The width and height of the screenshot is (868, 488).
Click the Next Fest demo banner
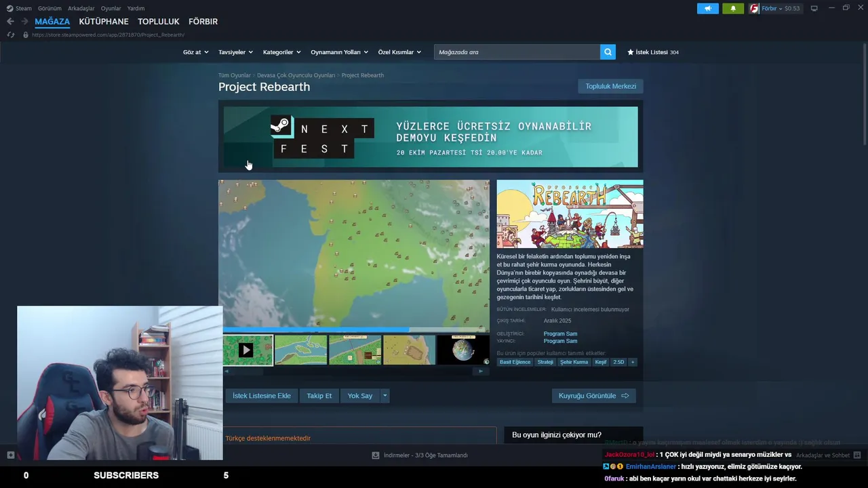point(431,137)
